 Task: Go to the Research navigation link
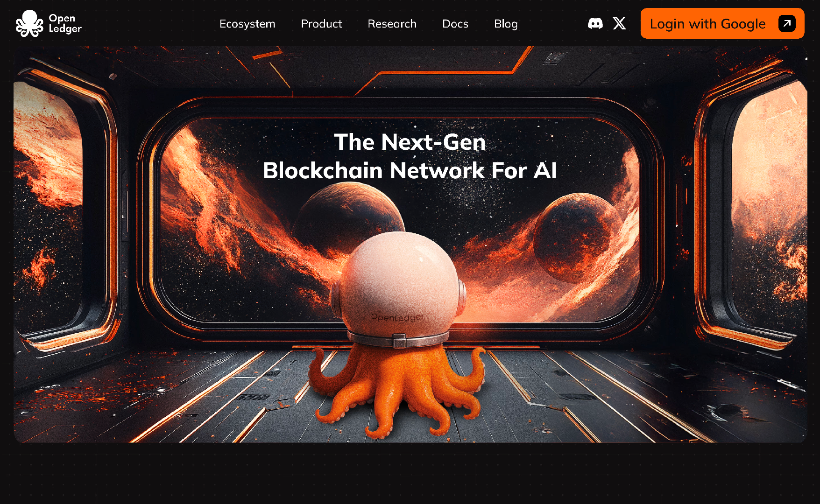click(x=392, y=24)
